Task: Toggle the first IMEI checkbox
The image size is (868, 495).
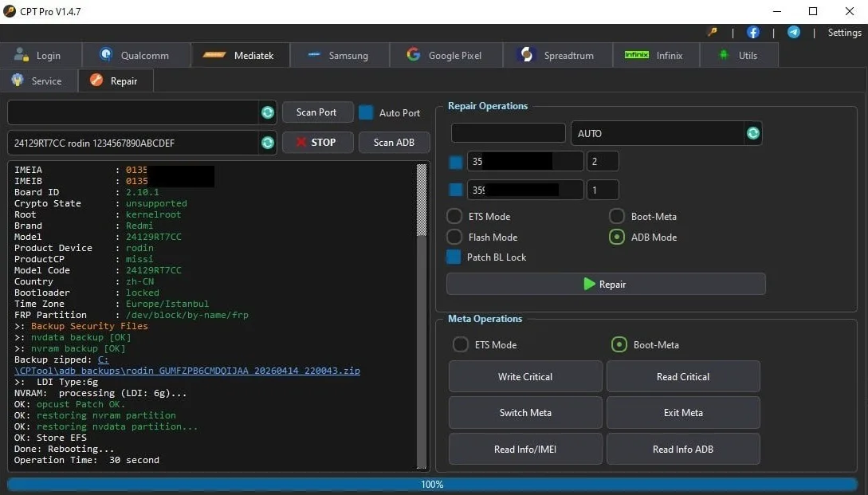Action: point(456,163)
